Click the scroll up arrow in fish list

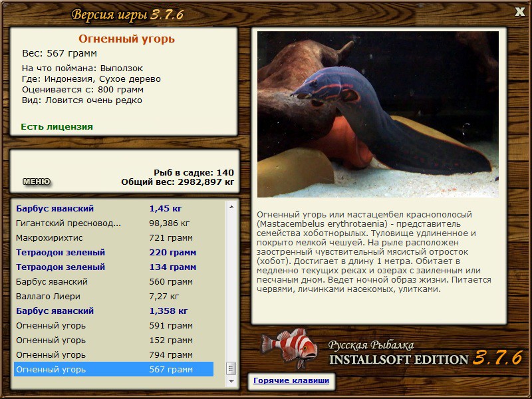(231, 207)
